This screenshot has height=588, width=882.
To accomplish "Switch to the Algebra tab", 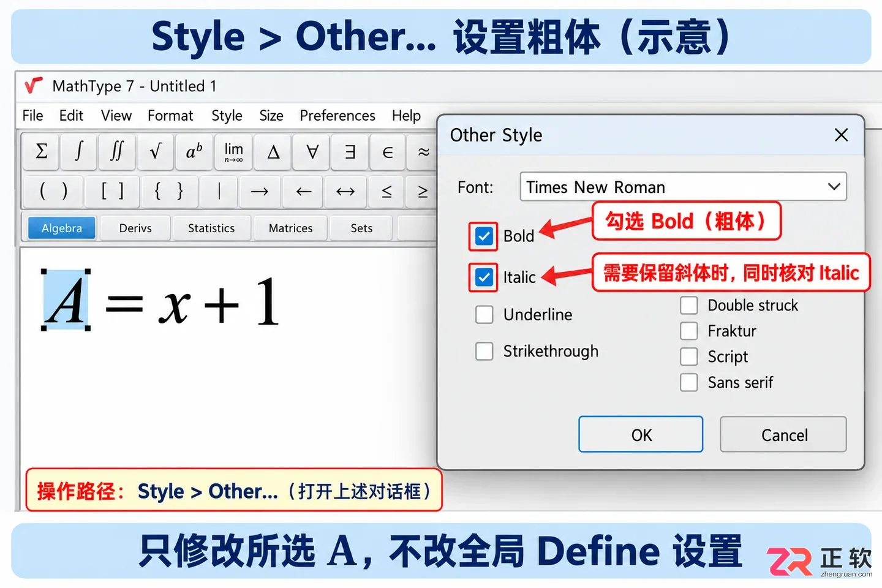I will point(62,228).
